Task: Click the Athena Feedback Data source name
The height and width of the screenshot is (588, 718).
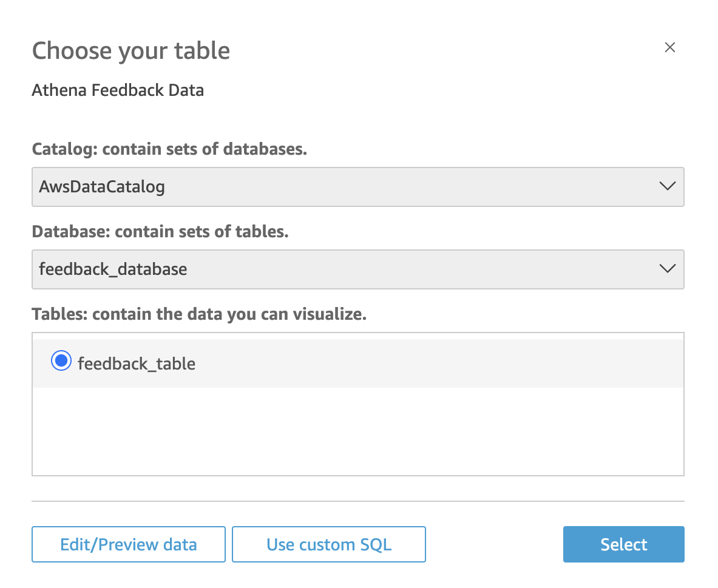Action: 118,90
